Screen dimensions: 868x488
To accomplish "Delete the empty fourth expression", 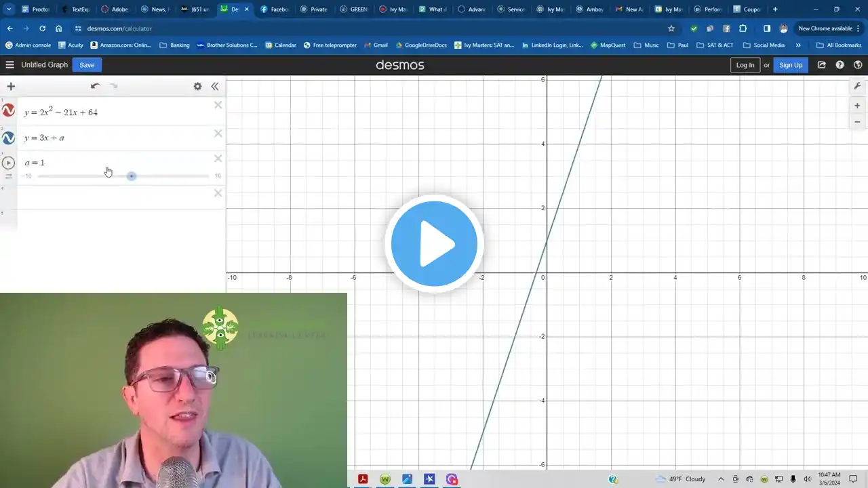I will (218, 193).
